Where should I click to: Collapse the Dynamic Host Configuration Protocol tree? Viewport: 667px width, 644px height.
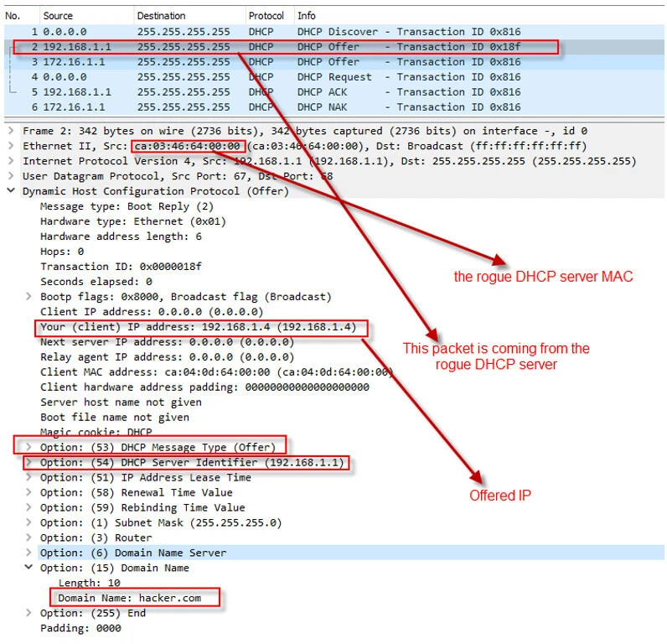tap(10, 191)
